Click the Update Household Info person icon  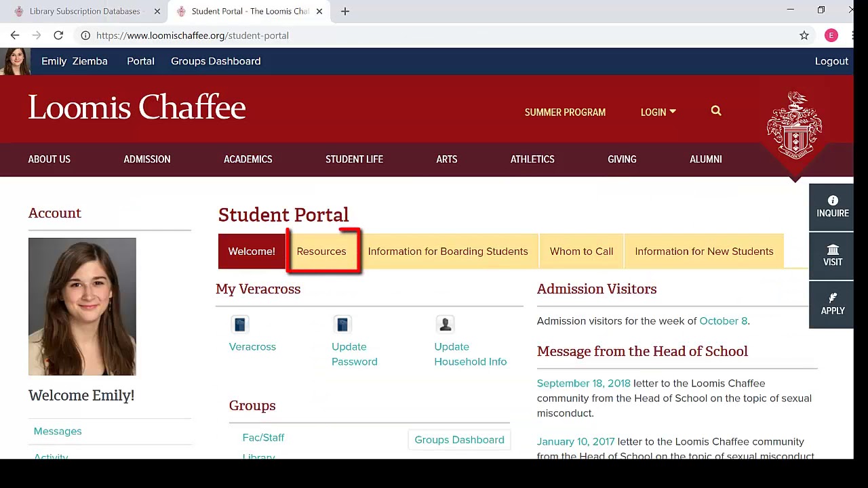tap(446, 325)
